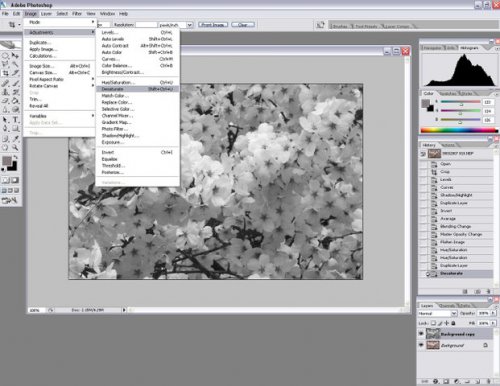The width and height of the screenshot is (500, 386).
Task: Select the Brush tool
Action: pyautogui.click(x=15, y=83)
